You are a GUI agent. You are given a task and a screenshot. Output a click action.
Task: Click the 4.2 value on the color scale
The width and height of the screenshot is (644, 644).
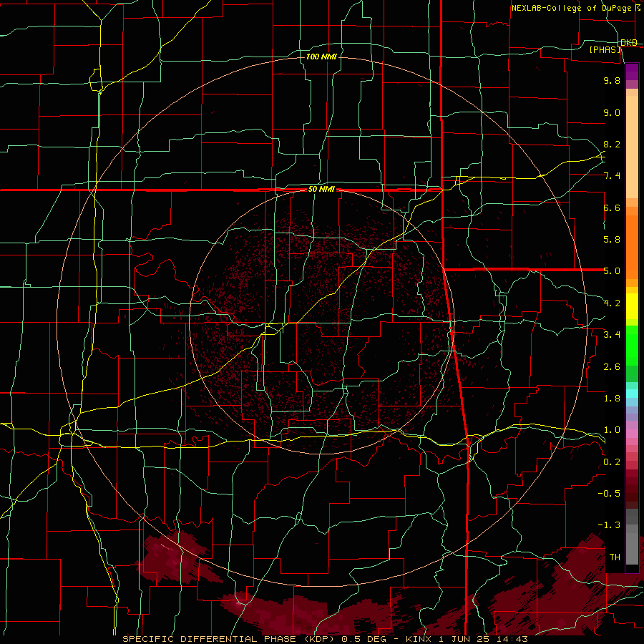612,303
